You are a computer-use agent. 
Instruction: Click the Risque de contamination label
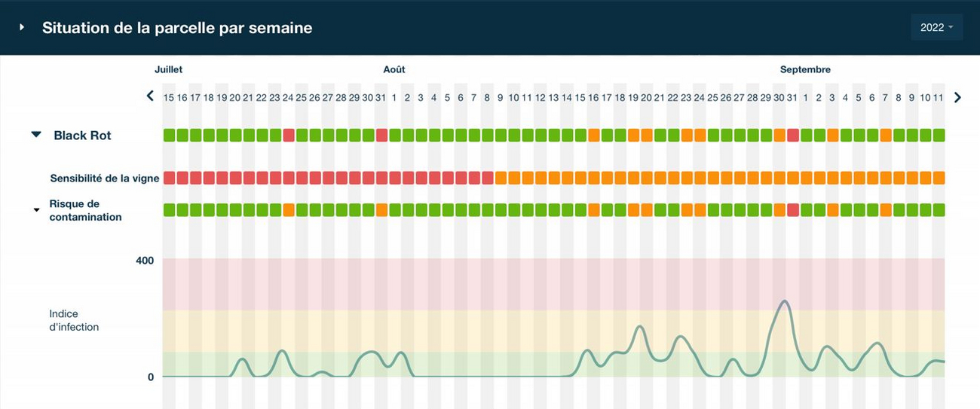click(x=85, y=210)
